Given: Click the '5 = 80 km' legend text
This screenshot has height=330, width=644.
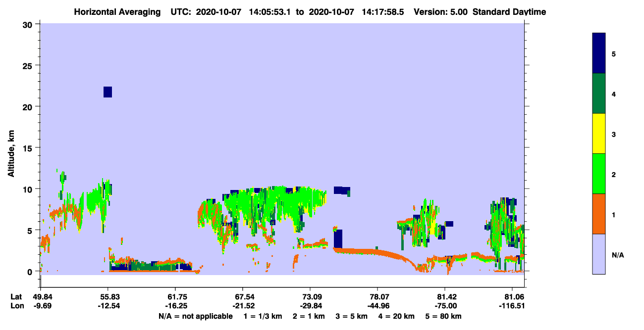Looking at the screenshot, I should [443, 316].
